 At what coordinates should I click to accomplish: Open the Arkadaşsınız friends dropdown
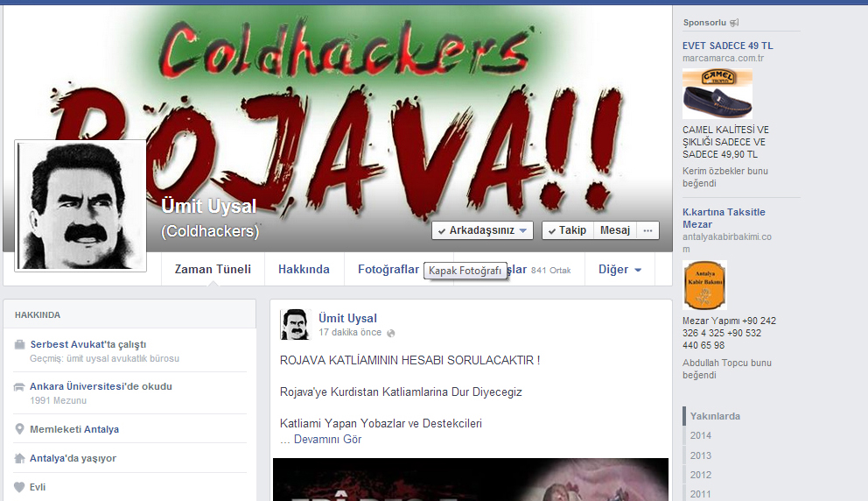pos(482,230)
